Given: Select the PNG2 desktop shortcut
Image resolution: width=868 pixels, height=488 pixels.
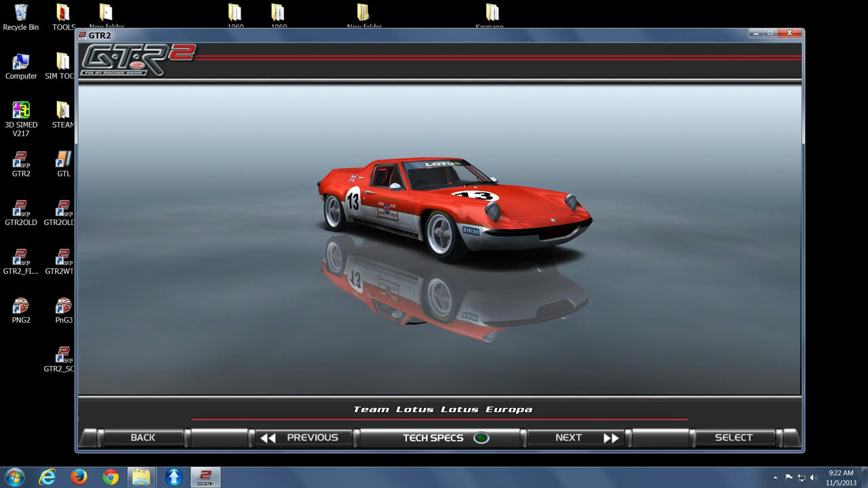Looking at the screenshot, I should [x=21, y=310].
